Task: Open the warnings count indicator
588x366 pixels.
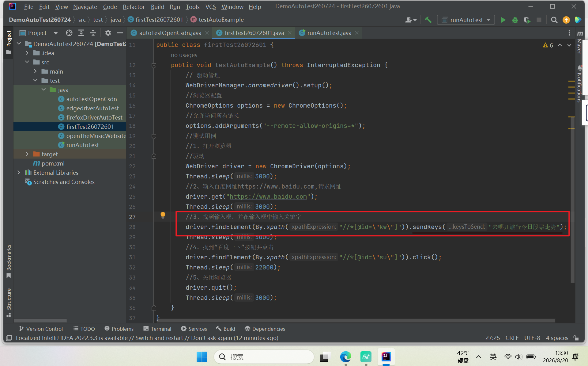Action: pyautogui.click(x=548, y=45)
